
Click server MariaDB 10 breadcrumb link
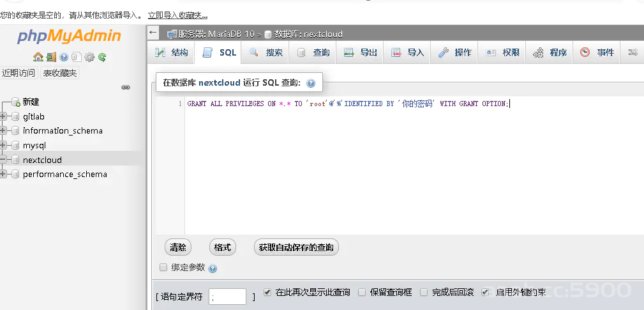tap(217, 34)
